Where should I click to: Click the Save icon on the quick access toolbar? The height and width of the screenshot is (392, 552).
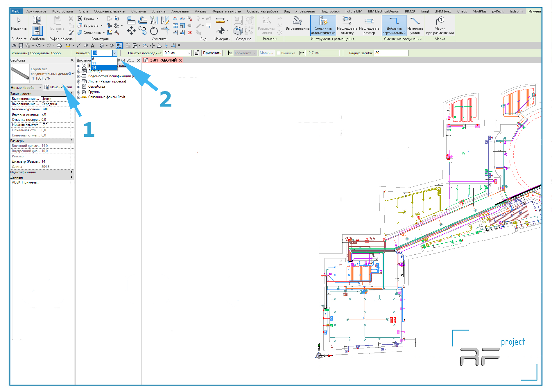pos(21,46)
